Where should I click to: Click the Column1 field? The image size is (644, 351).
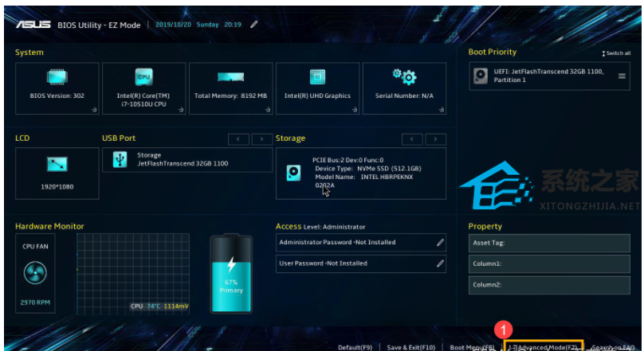[x=549, y=264]
